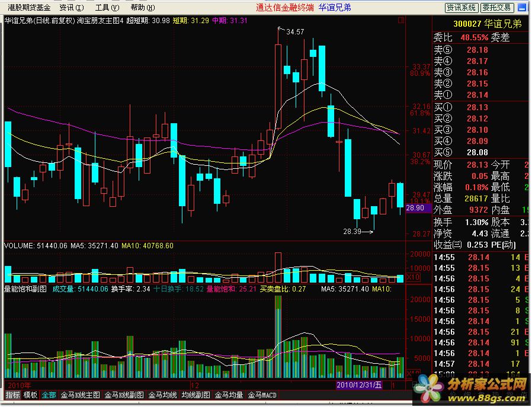
Task: Minimize window with the blue title button
Action: [x=523, y=8]
